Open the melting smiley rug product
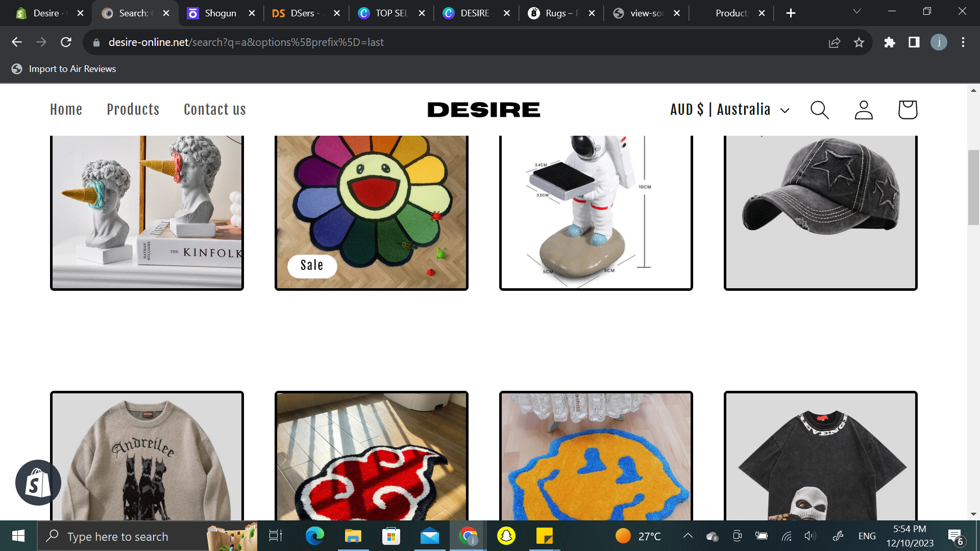Screen dimensions: 980x551 [596, 456]
